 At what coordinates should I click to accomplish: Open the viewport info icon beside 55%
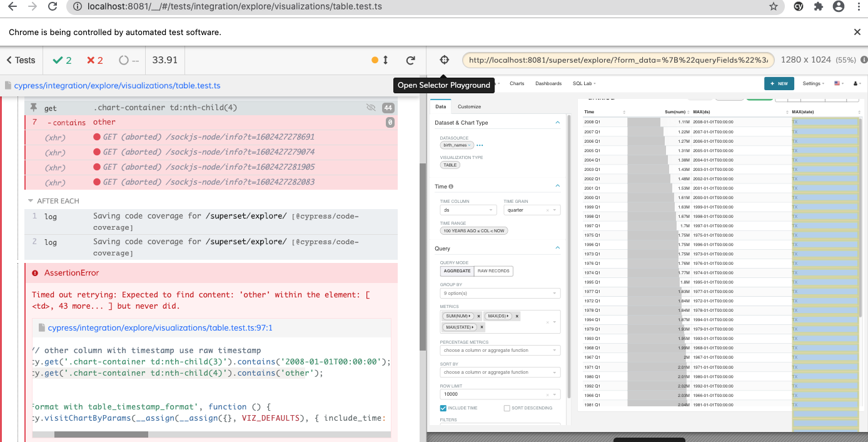864,60
